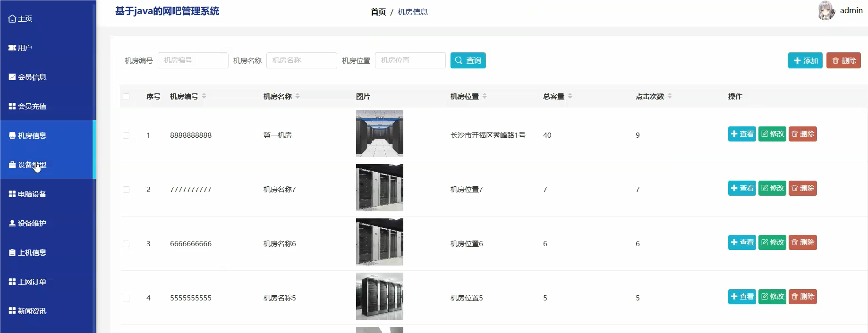Click the 5555555555 room number cell
The height and width of the screenshot is (333, 868).
(x=191, y=298)
